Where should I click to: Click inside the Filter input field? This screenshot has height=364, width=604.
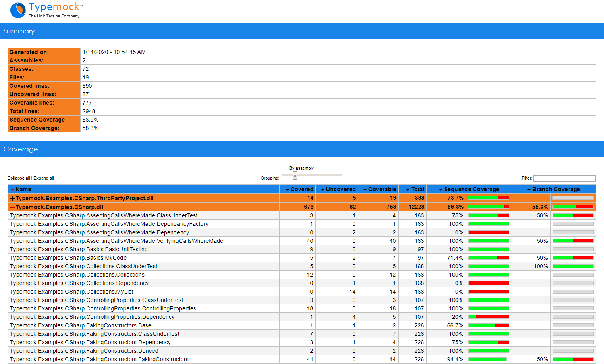(564, 178)
